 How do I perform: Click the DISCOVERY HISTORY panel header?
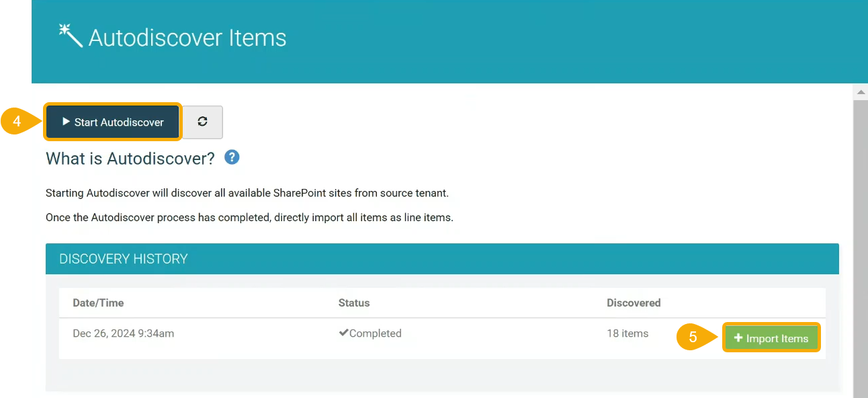tap(442, 259)
